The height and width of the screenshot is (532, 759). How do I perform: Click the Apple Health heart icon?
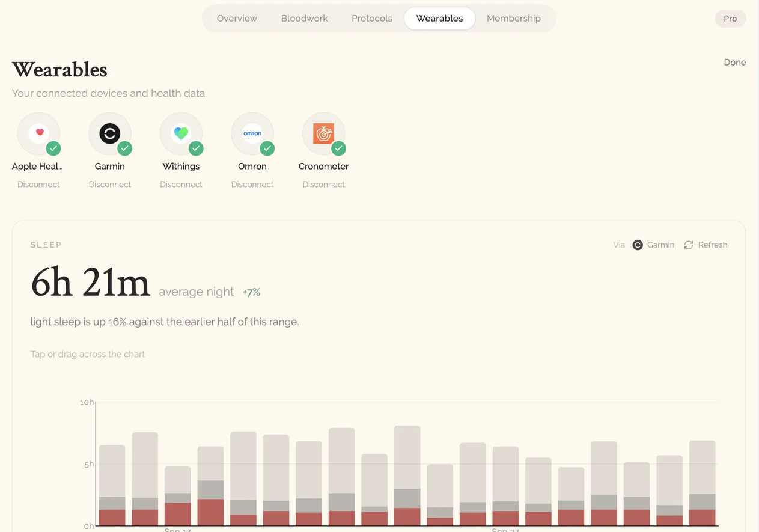pos(39,133)
